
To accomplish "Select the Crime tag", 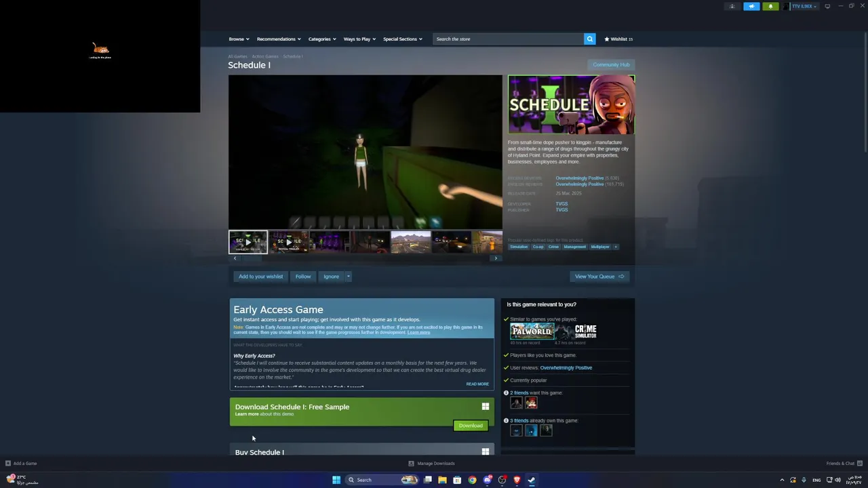I will click(553, 247).
